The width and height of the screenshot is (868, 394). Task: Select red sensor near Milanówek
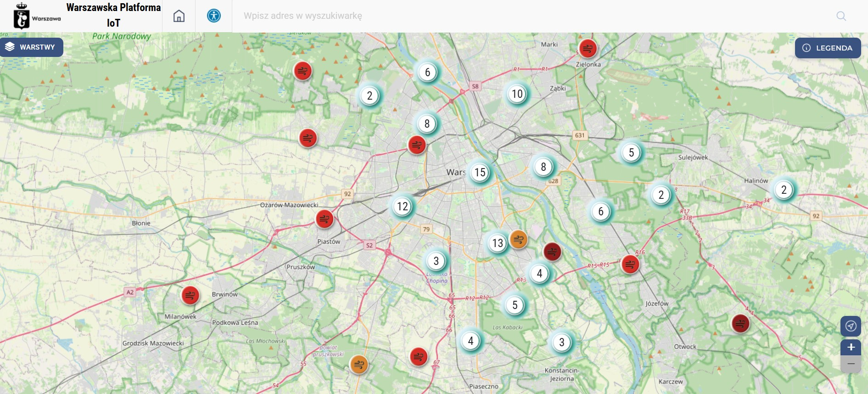point(190,295)
